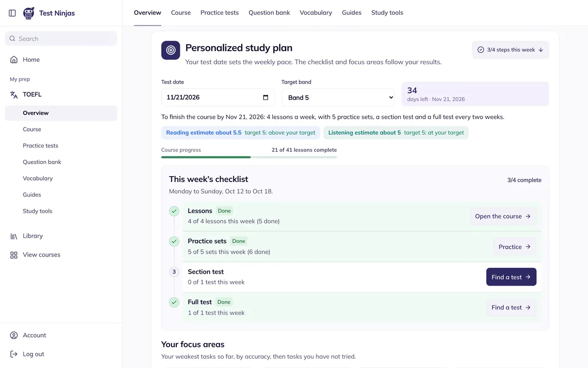
Task: Click the Home house icon
Action: point(14,59)
